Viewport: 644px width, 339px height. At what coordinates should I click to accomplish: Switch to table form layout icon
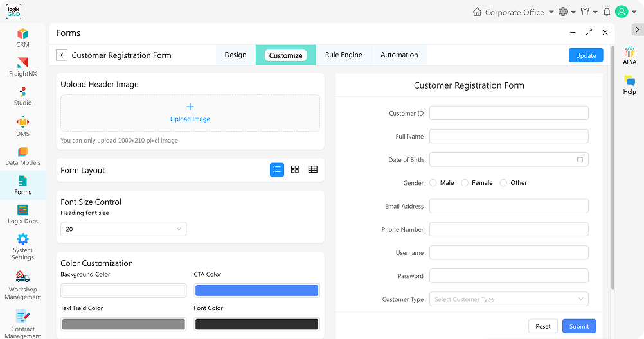pyautogui.click(x=313, y=169)
